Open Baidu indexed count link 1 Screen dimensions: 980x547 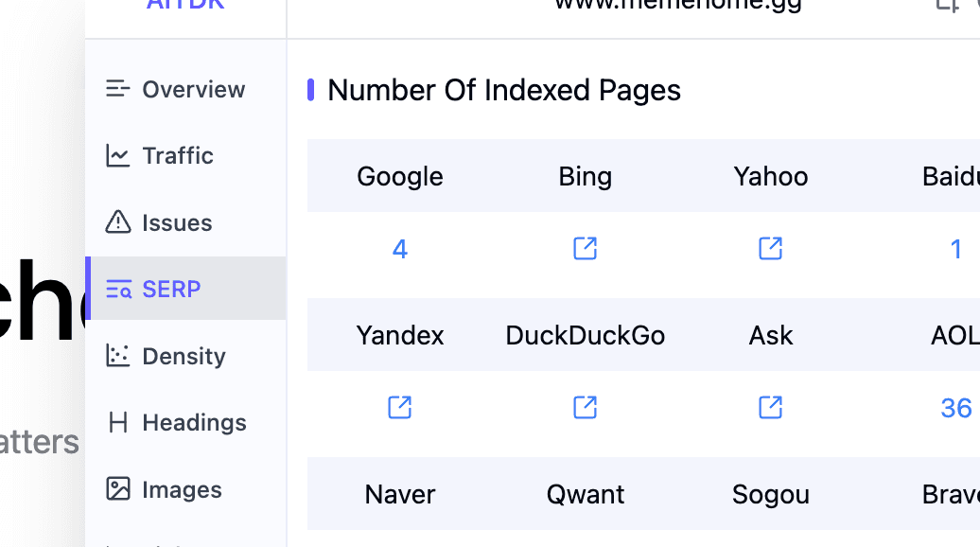[955, 250]
